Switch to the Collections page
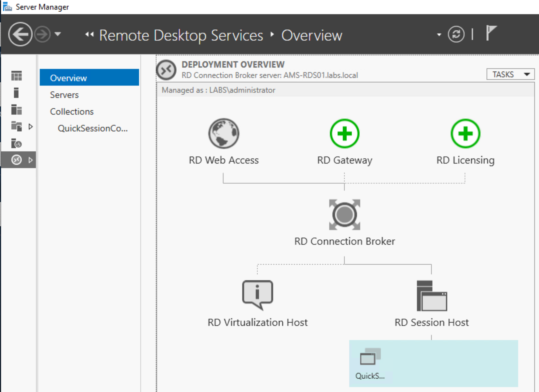Screen dimensions: 539x392 click(72, 111)
